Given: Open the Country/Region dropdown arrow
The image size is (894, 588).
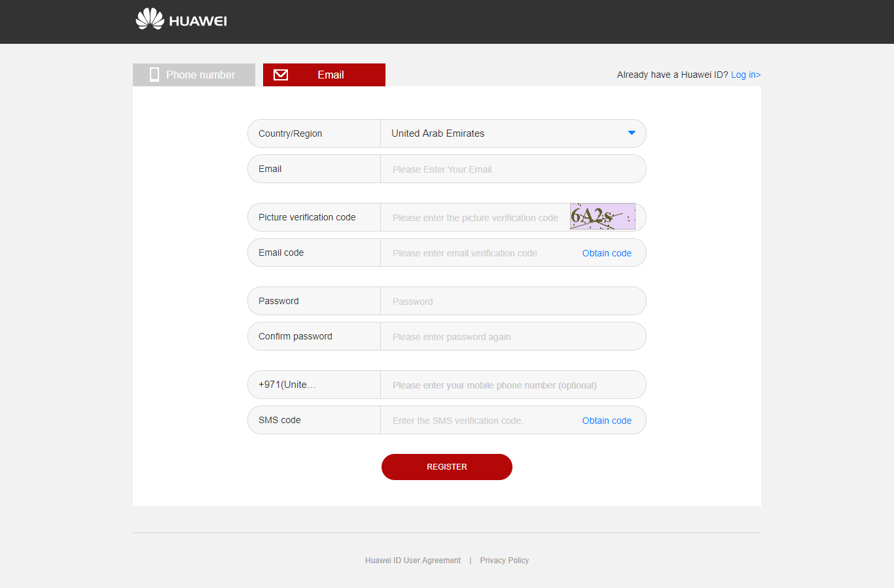Looking at the screenshot, I should click(x=632, y=133).
